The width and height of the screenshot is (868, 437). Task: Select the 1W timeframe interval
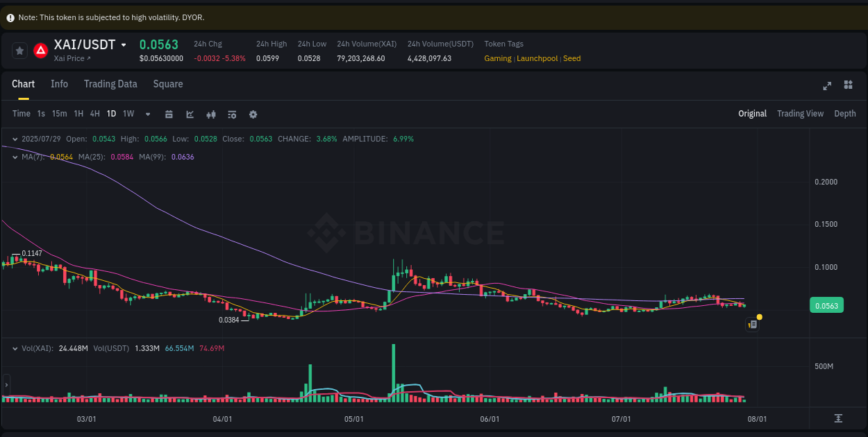pos(128,113)
